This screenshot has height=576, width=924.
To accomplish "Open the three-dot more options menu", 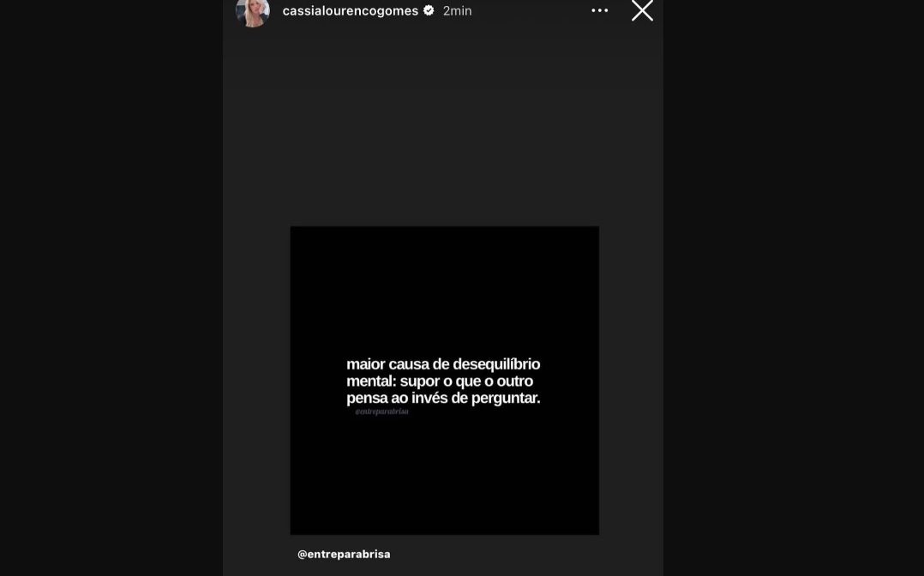I will pos(599,10).
